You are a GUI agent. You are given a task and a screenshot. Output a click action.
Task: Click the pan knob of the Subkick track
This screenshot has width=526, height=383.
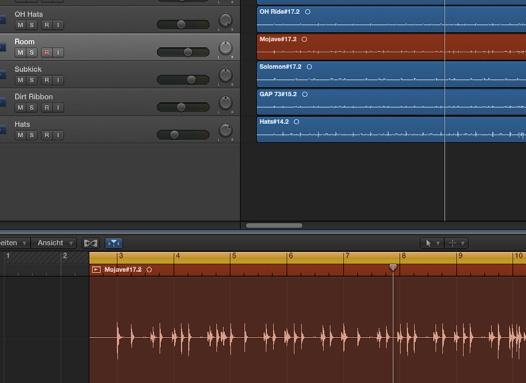225,75
